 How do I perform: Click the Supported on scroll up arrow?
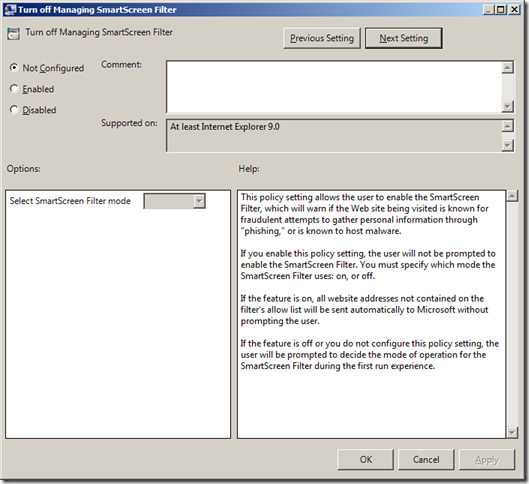[507, 126]
